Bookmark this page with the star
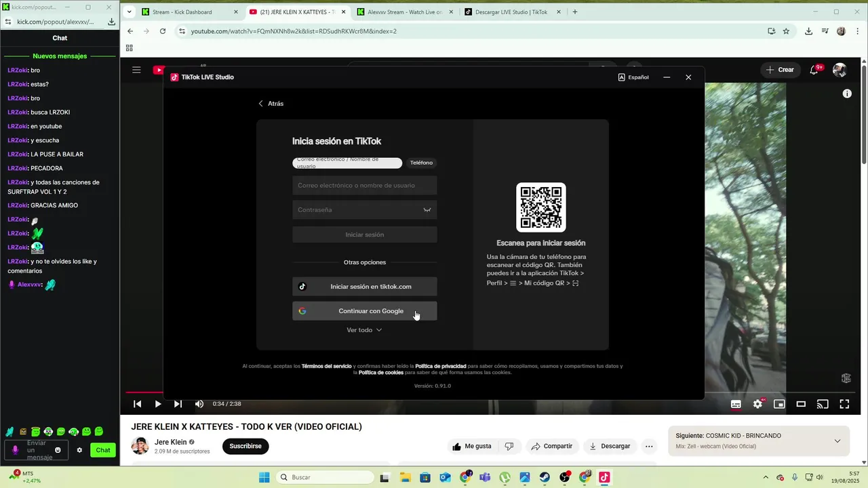Viewport: 868px width, 488px height. pos(786,31)
